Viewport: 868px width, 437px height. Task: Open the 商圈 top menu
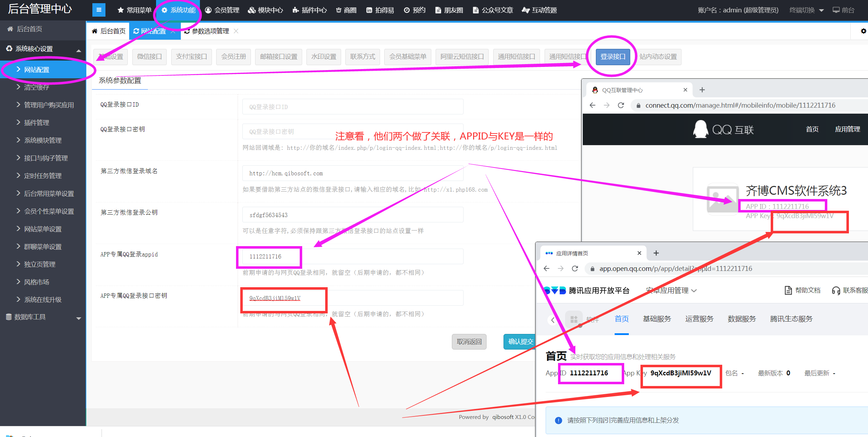click(346, 10)
